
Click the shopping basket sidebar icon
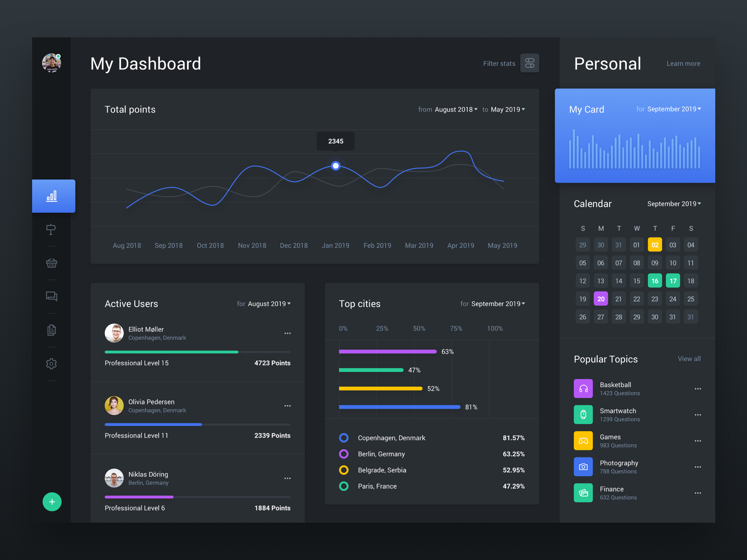click(51, 263)
